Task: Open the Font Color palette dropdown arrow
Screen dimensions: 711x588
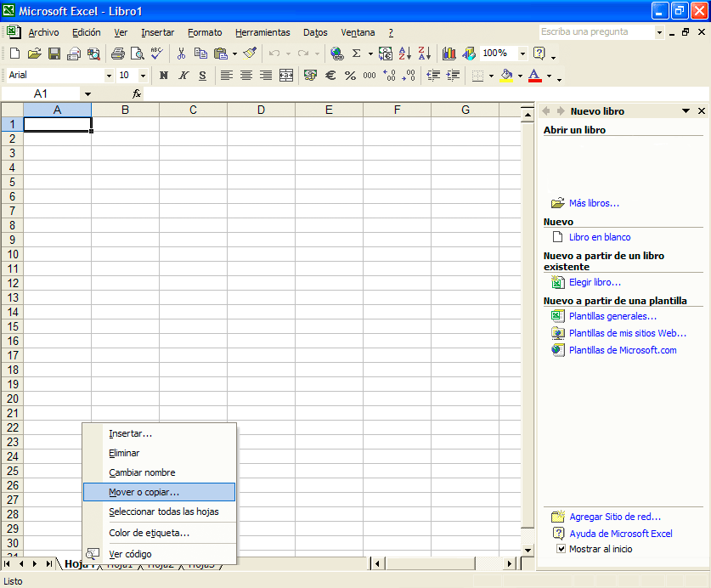Action: click(x=549, y=76)
